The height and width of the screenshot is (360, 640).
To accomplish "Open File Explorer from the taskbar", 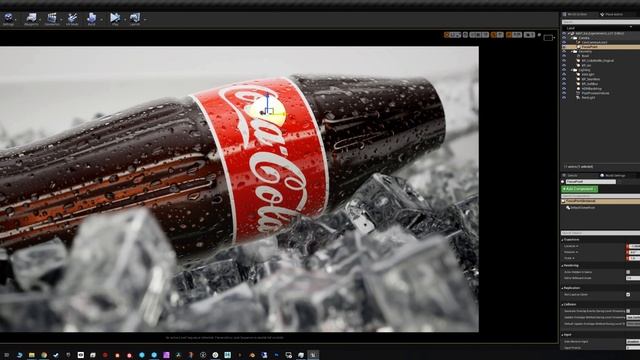I will pyautogui.click(x=31, y=355).
